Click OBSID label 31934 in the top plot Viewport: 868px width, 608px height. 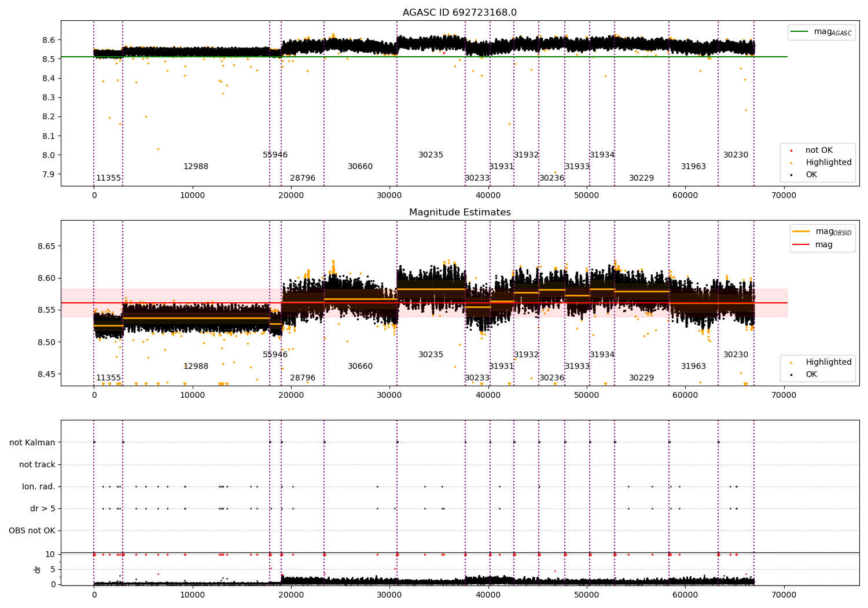tap(602, 155)
